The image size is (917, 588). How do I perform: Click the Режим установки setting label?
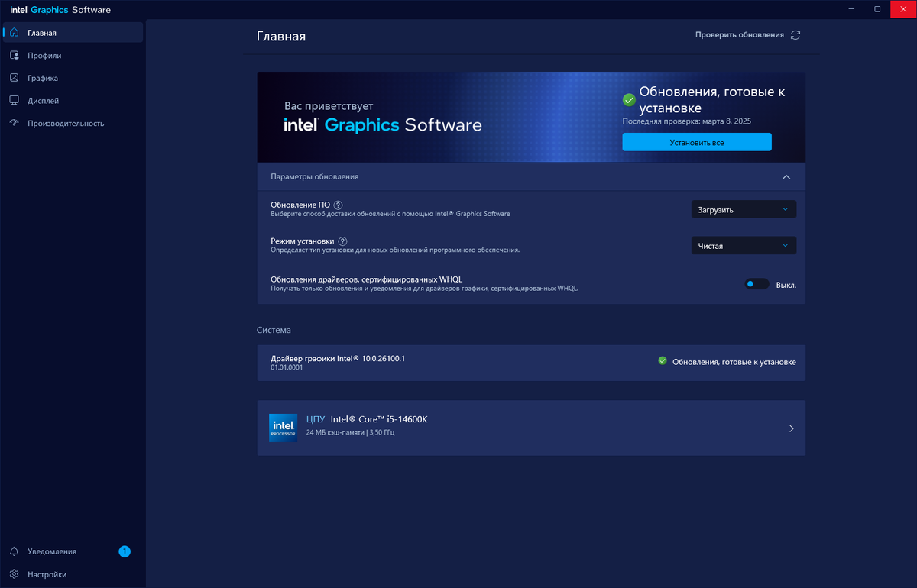(x=303, y=241)
